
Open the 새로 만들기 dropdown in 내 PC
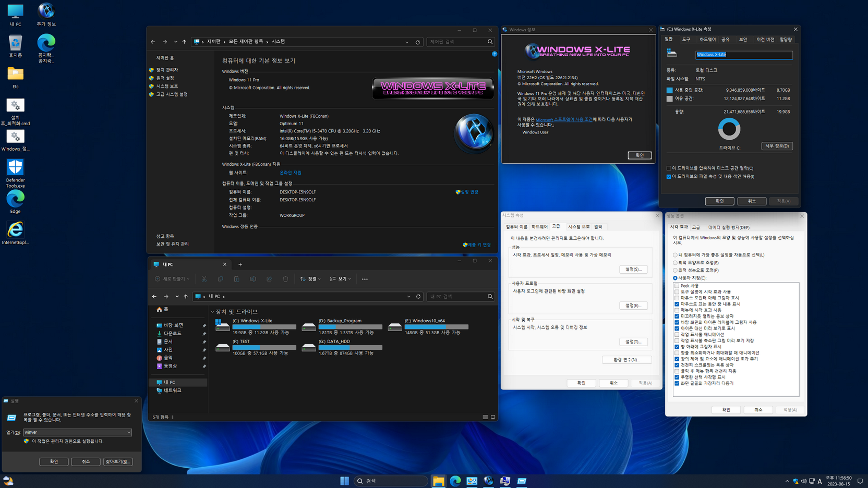point(172,279)
